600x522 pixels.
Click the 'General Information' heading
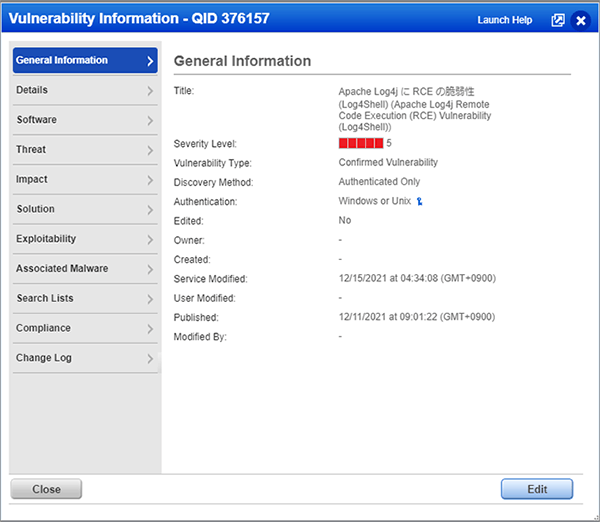[x=242, y=61]
